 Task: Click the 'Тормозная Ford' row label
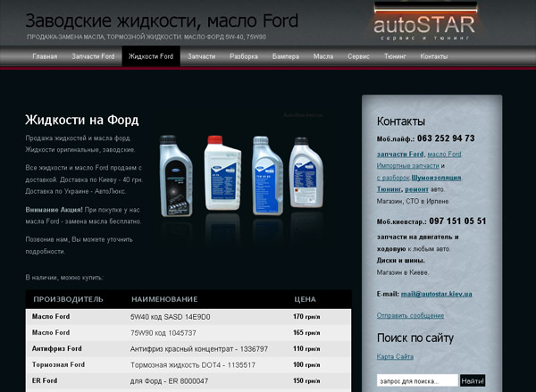click(x=58, y=364)
